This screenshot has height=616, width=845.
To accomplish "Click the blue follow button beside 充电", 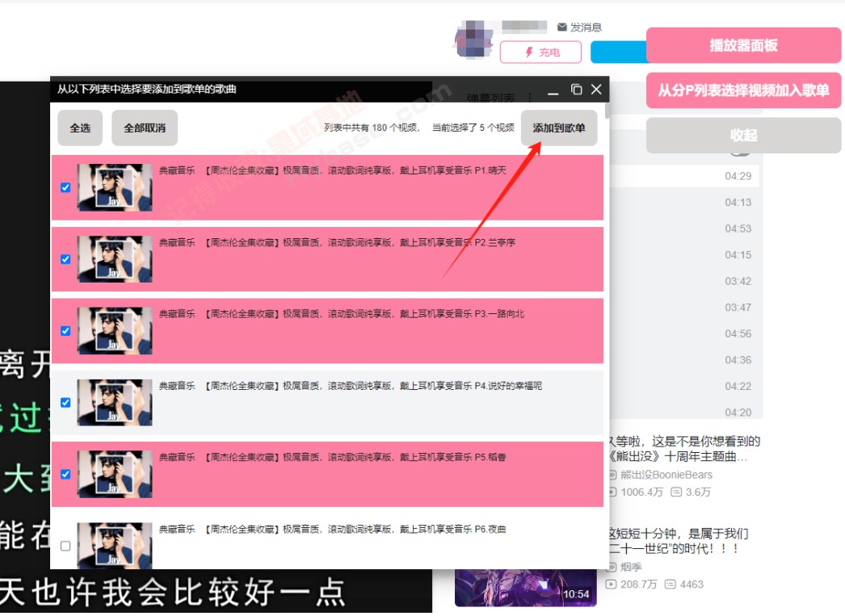I will point(619,52).
